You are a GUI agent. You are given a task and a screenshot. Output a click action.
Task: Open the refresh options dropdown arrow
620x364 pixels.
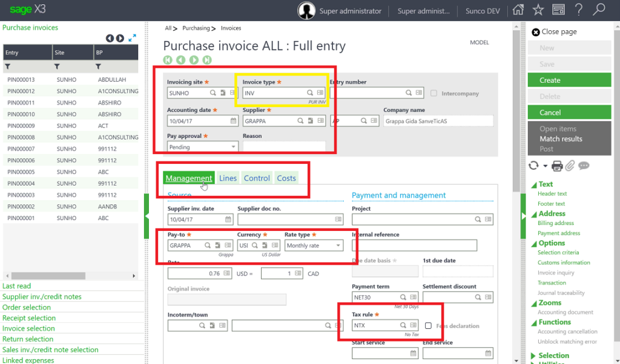coord(546,166)
